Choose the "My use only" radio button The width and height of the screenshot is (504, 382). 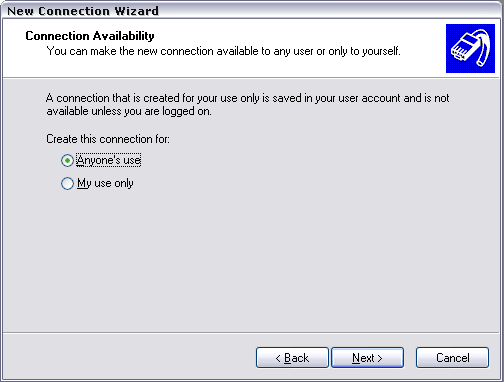click(x=67, y=183)
